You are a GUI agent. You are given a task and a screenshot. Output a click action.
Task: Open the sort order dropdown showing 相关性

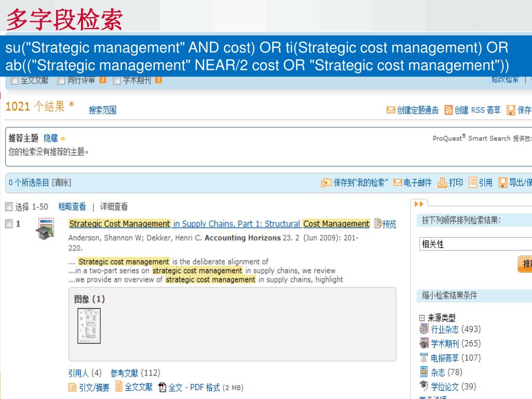(475, 244)
